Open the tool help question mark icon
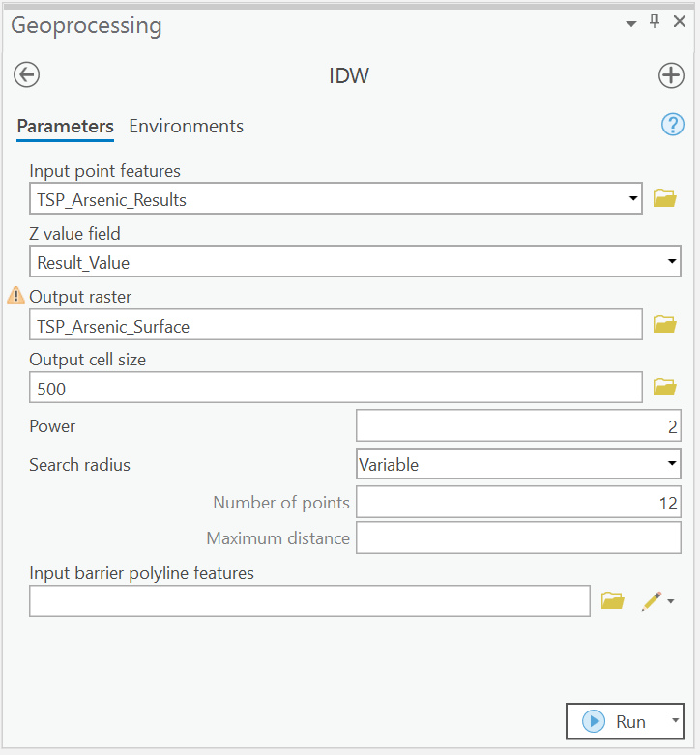Viewport: 700px width, 755px height. [673, 125]
